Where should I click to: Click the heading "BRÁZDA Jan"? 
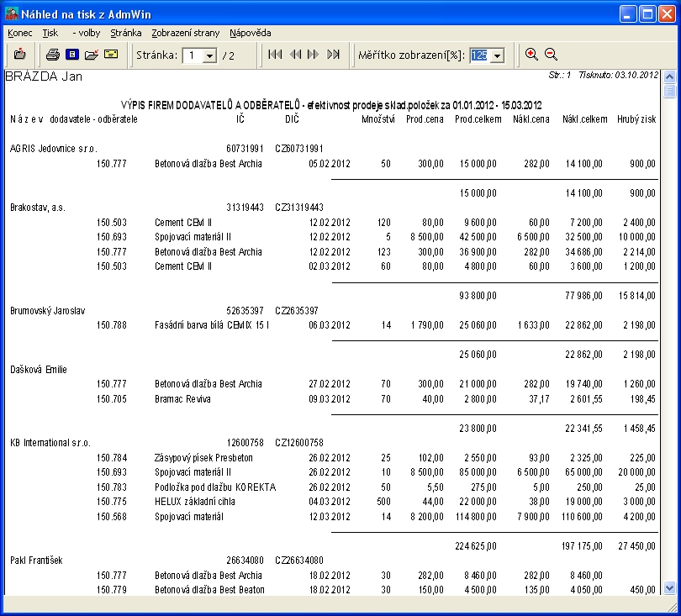point(44,76)
